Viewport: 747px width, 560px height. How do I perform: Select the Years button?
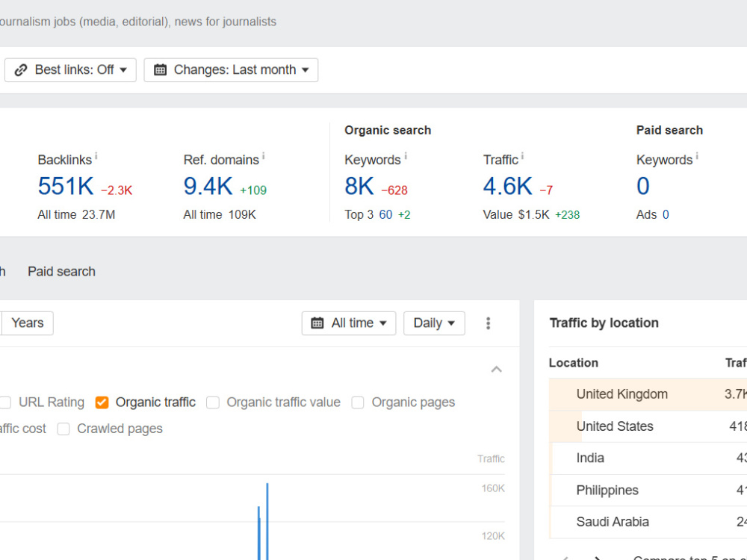(27, 323)
